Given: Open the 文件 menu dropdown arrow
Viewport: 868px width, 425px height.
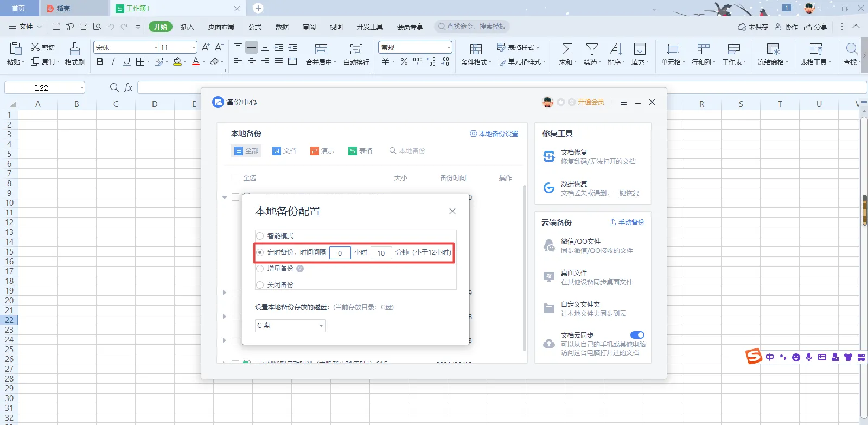Looking at the screenshot, I should (39, 26).
